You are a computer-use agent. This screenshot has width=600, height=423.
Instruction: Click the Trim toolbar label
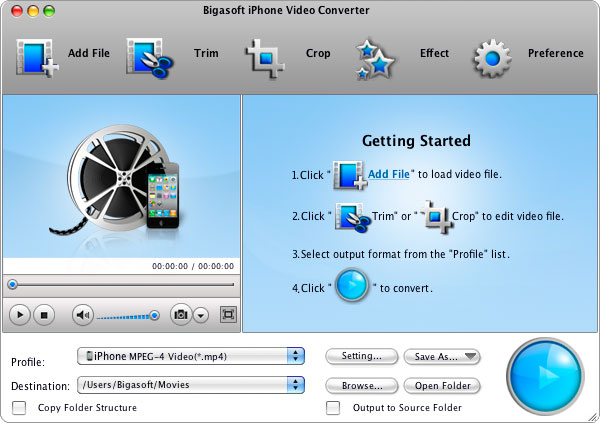point(206,53)
